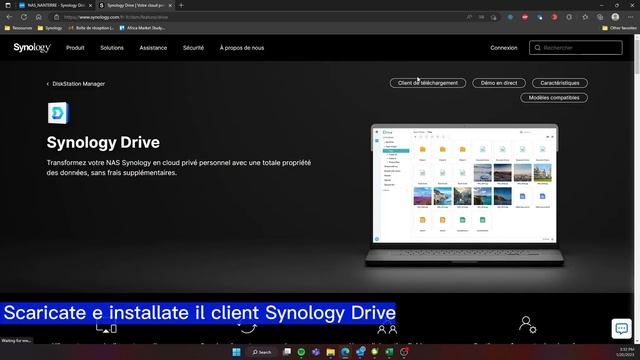This screenshot has width=640, height=360.
Task: Open the Synology bookmark folder
Action: pos(49,28)
